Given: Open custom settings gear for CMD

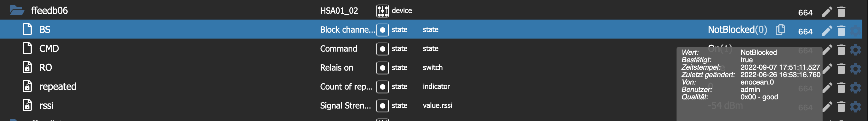Looking at the screenshot, I should (855, 50).
